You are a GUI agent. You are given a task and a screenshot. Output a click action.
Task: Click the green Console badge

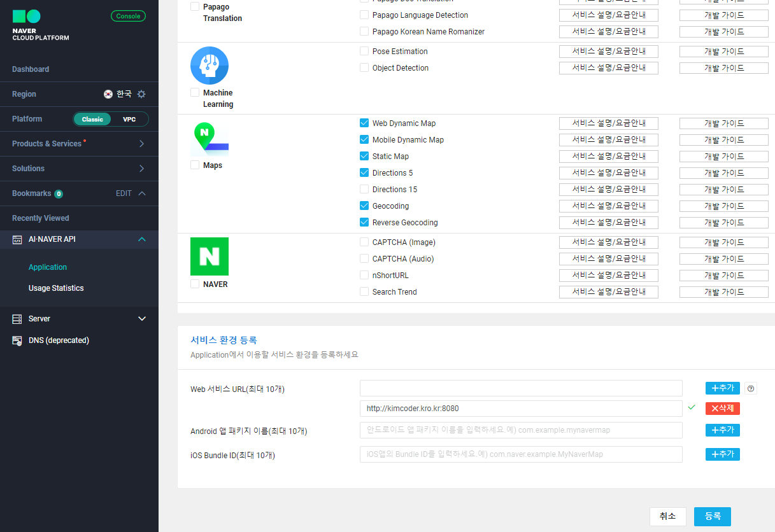[128, 16]
